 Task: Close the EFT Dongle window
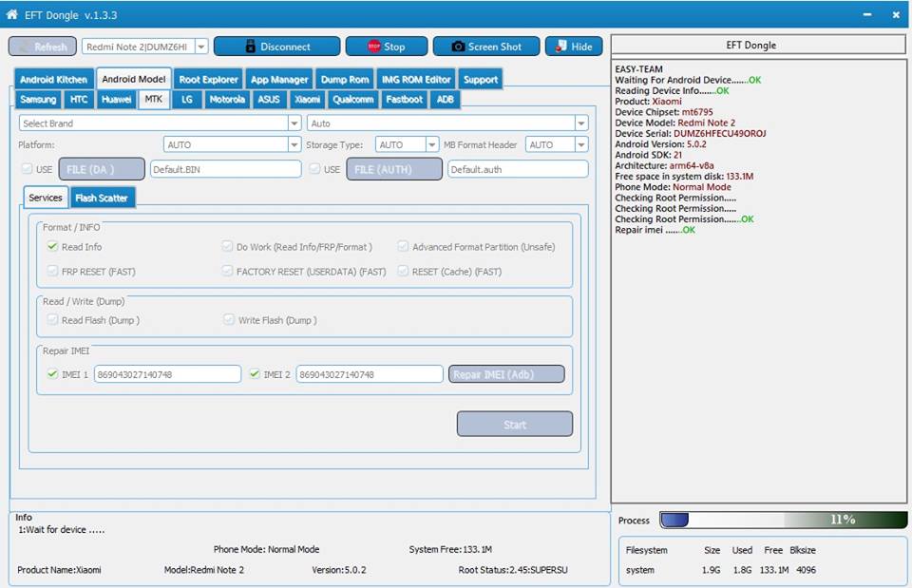tap(896, 14)
